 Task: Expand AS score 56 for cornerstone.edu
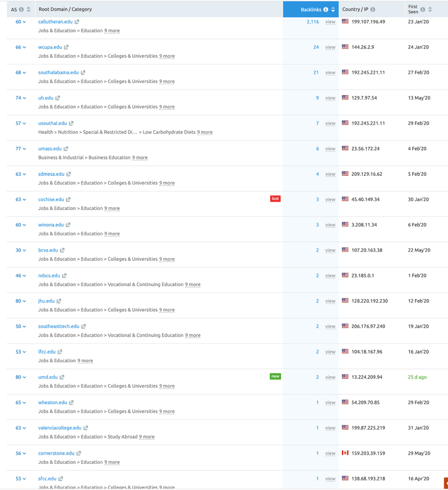pyautogui.click(x=21, y=453)
